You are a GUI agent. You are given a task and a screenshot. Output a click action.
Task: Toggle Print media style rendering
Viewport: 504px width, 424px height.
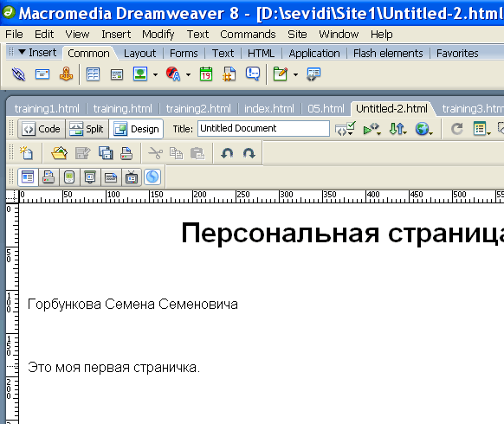click(x=48, y=177)
